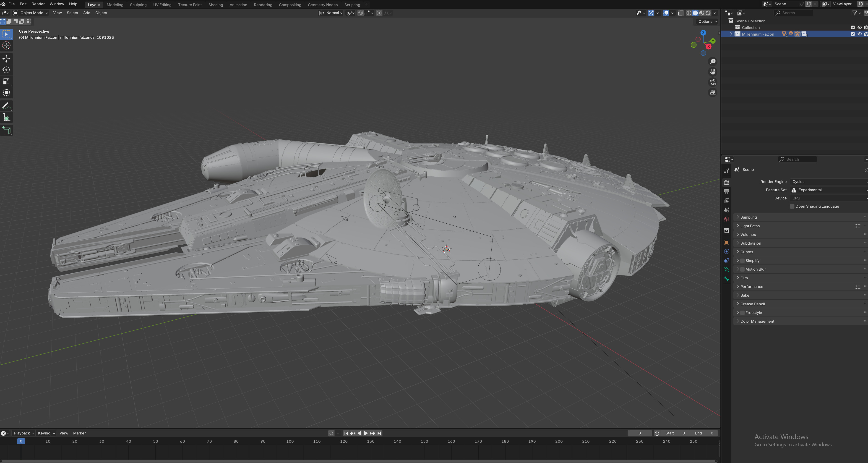Open the timeline Marker menu
The height and width of the screenshot is (463, 868).
pos(79,433)
